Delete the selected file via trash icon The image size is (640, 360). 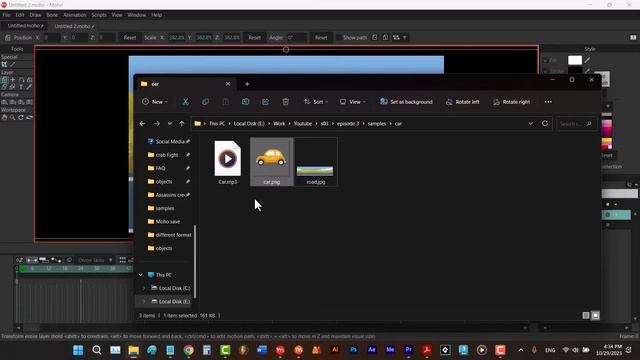285,102
